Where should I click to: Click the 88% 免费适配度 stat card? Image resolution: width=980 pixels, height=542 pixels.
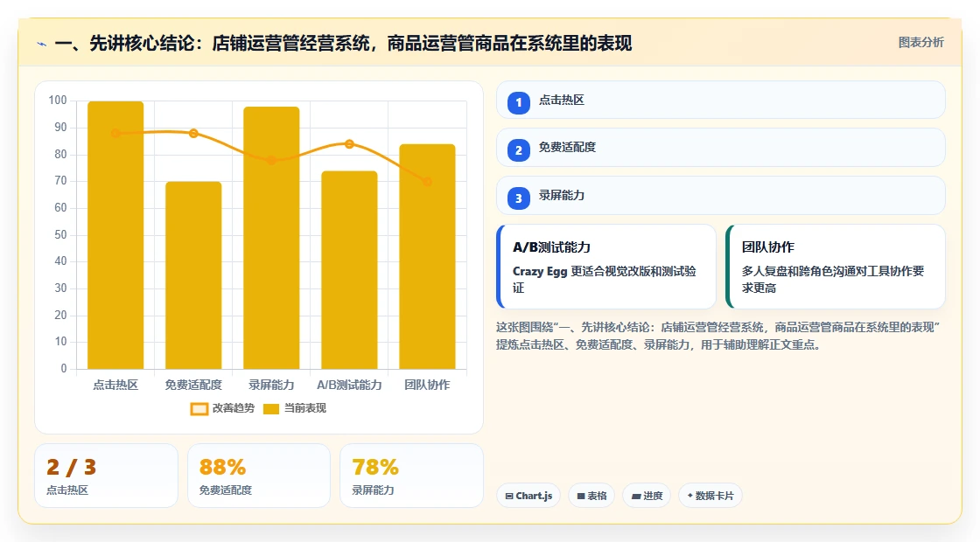[x=259, y=476]
